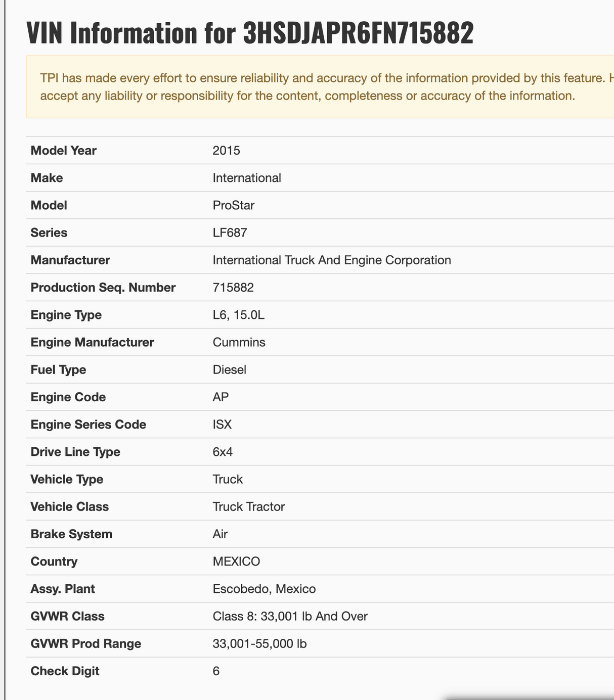Select the Country value MEXICO
The image size is (614, 700).
click(236, 562)
